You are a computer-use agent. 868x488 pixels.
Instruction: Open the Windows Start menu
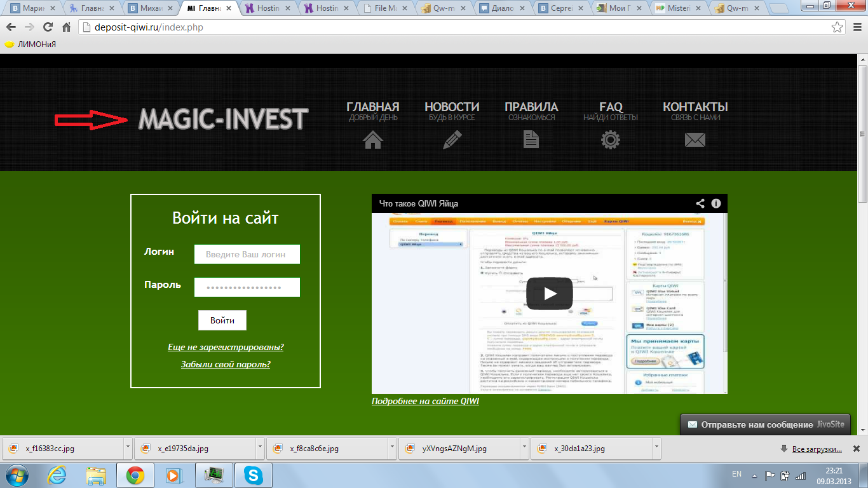(16, 475)
